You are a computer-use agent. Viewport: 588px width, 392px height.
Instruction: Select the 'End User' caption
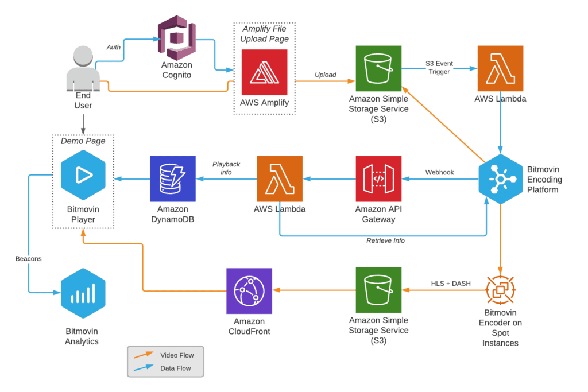[83, 100]
